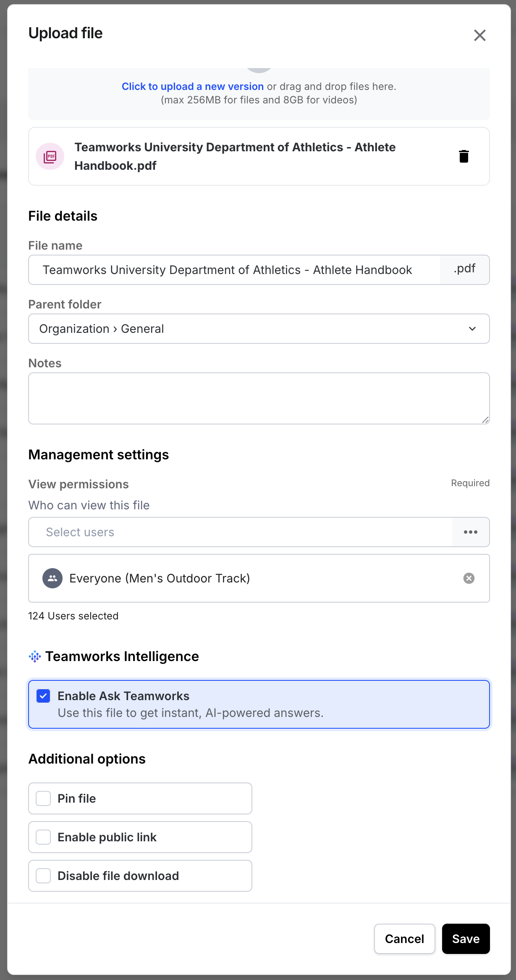The height and width of the screenshot is (980, 516).
Task: Click the Notes resize handle corner
Action: click(485, 419)
